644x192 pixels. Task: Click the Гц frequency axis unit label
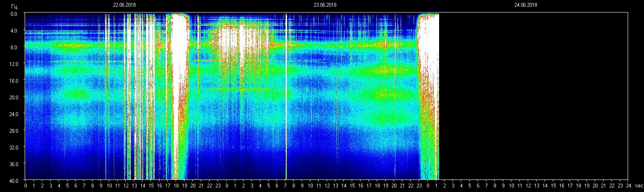pyautogui.click(x=14, y=6)
